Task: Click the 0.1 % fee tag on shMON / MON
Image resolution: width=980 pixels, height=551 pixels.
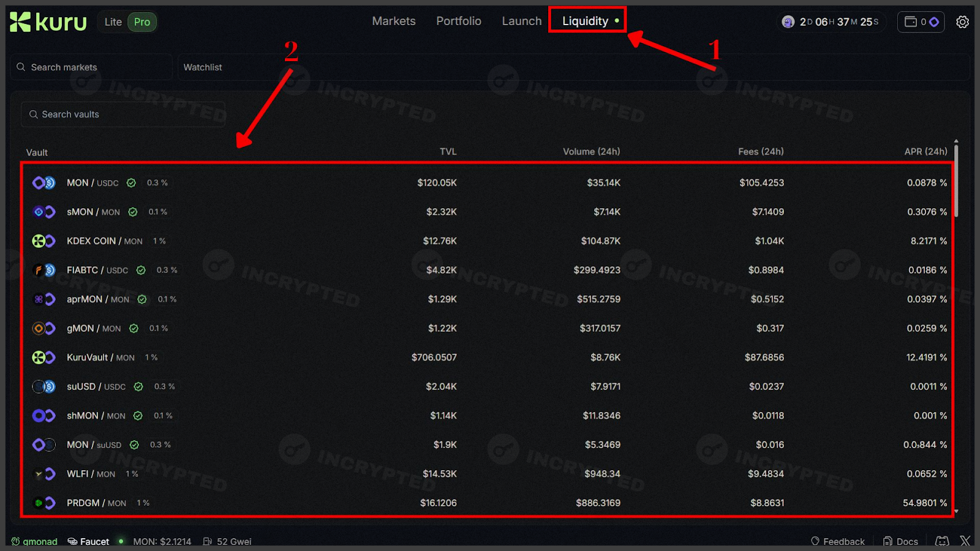Action: pos(163,416)
